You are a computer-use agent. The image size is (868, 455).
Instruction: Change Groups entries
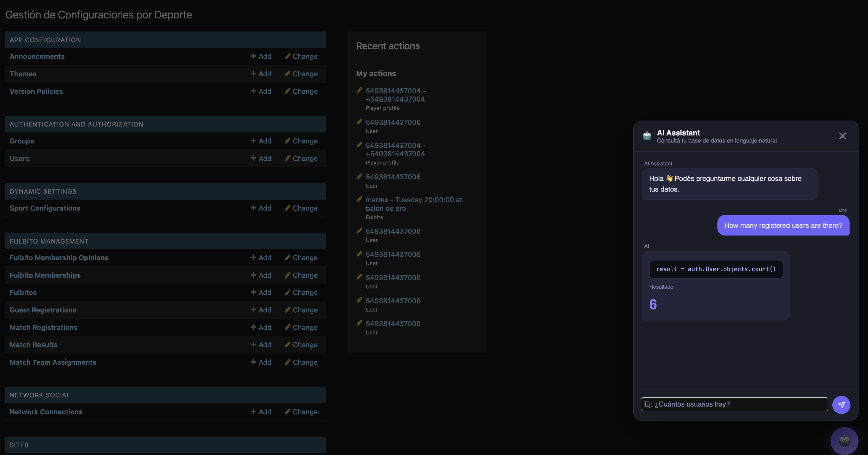(x=301, y=141)
